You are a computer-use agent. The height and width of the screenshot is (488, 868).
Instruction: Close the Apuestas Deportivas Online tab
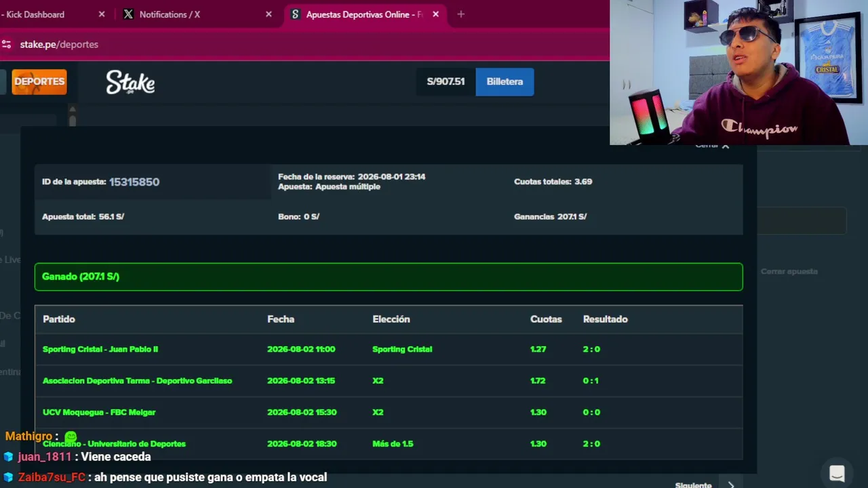coord(435,14)
